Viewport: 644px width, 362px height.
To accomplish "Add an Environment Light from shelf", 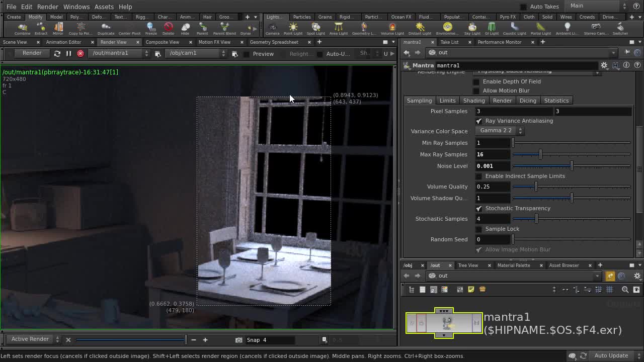I will click(447, 29).
